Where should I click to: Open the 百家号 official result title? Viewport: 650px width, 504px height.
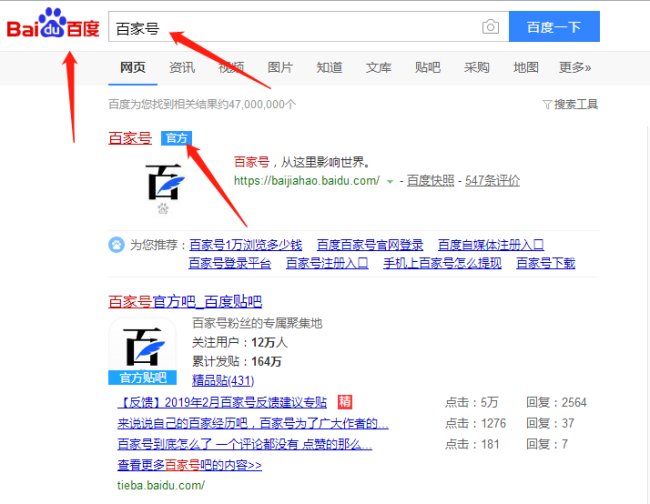[x=130, y=138]
